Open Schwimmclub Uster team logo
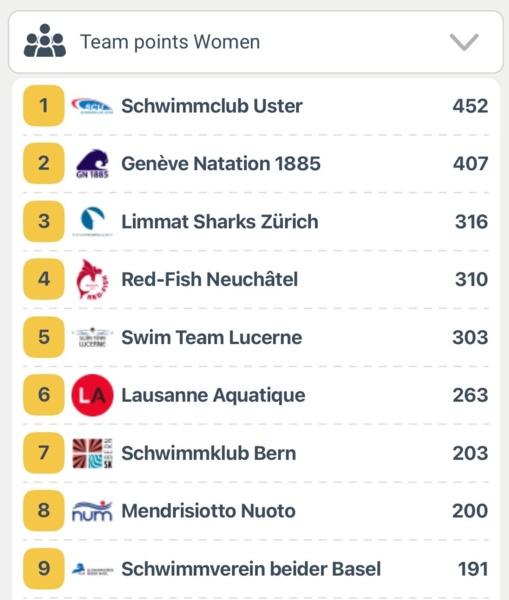Image resolution: width=509 pixels, height=600 pixels. (92, 106)
